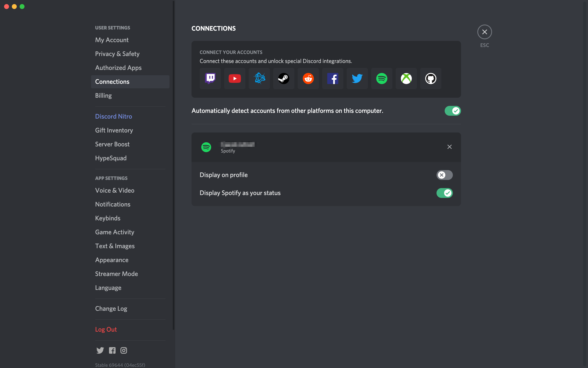Open Privacy & Safety settings
This screenshot has width=588, height=368.
point(130,54)
